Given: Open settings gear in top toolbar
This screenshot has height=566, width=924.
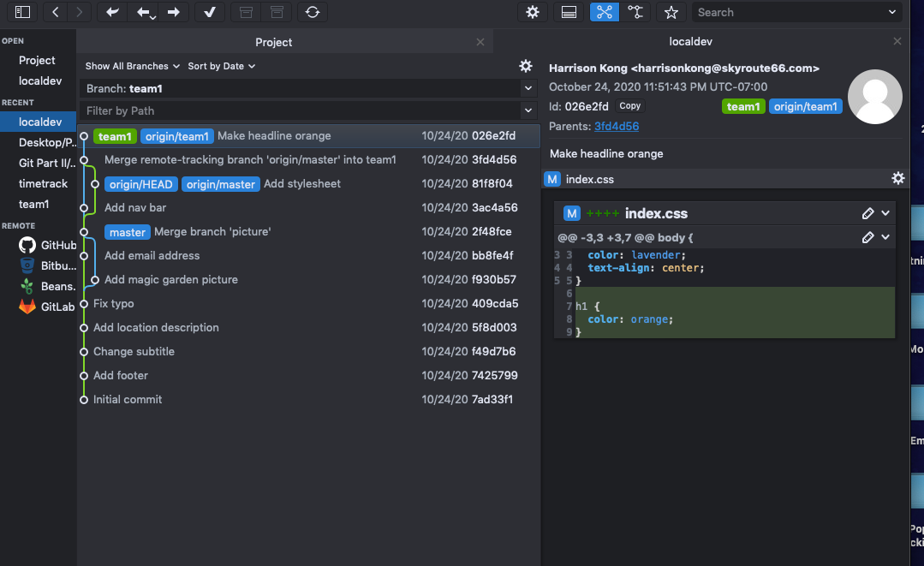Looking at the screenshot, I should tap(533, 12).
